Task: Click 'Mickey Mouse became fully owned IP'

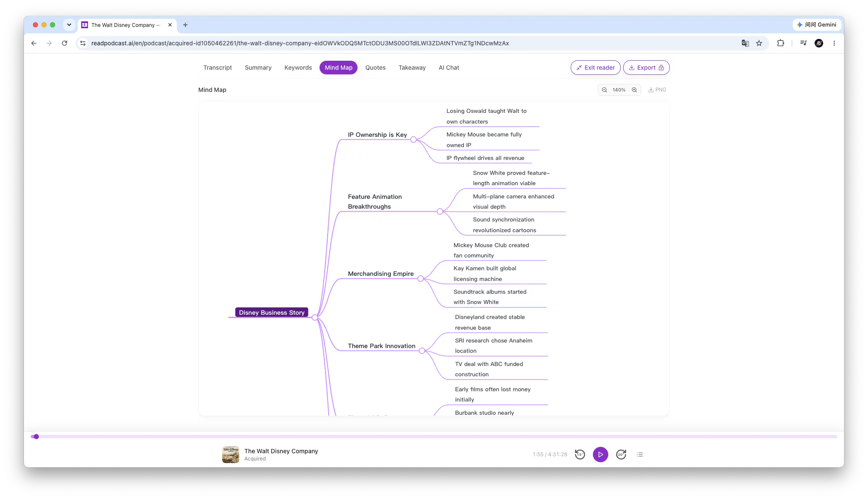Action: point(484,140)
